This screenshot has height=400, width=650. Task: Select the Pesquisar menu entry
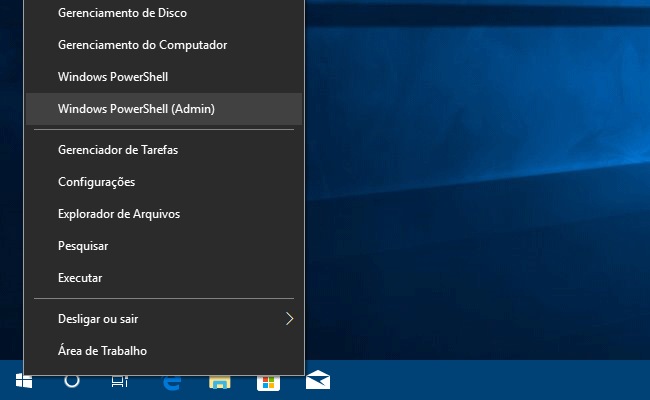[x=164, y=246]
